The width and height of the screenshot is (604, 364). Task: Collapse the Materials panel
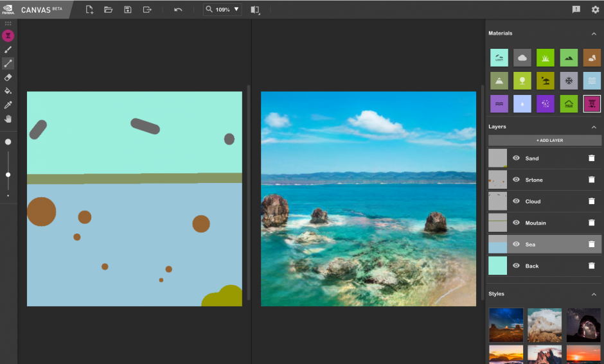[594, 33]
